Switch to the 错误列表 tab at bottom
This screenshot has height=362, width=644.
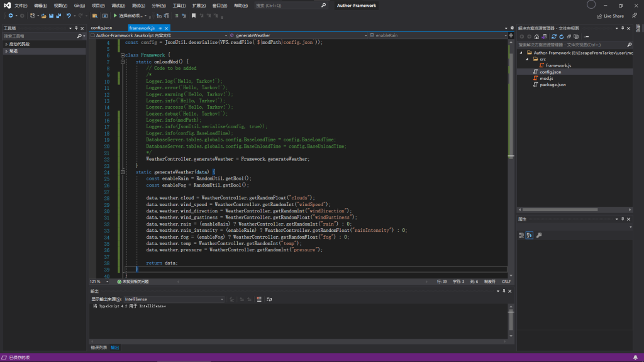[x=99, y=348]
